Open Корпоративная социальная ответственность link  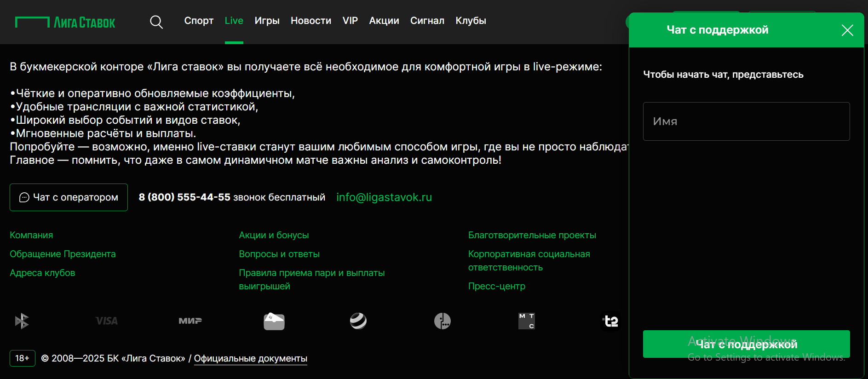point(529,260)
